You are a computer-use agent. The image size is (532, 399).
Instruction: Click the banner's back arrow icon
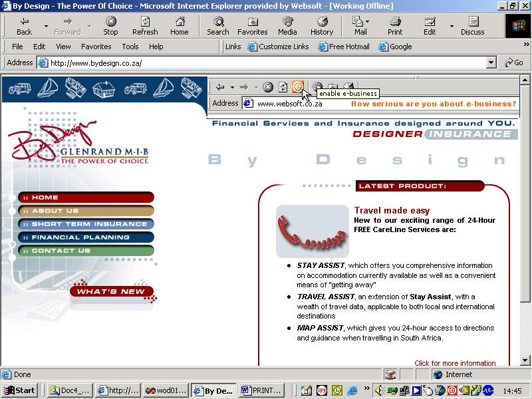[220, 87]
